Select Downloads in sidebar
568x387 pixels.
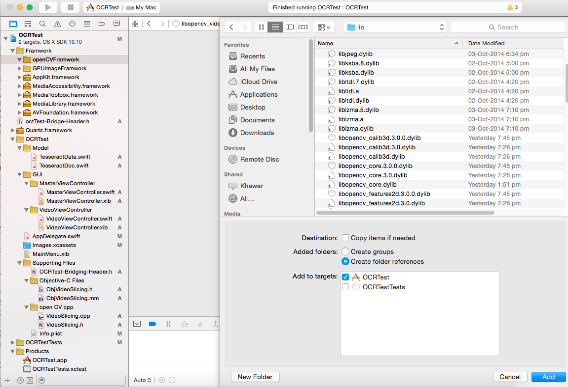tap(257, 133)
